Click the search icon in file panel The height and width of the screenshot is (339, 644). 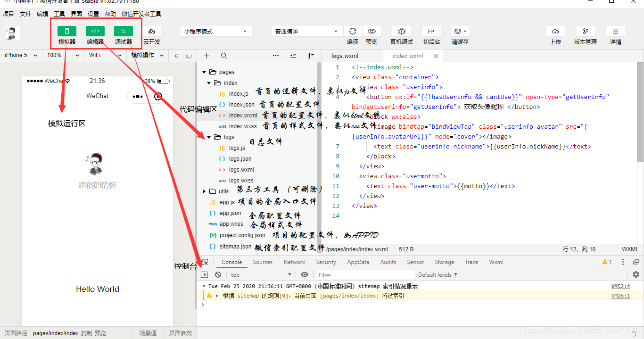coord(224,56)
